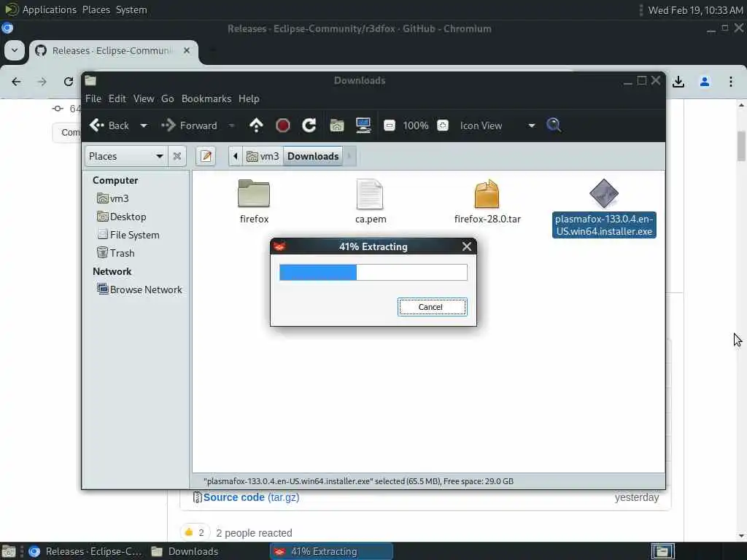Open the Places panel menu
747x560 pixels.
(96, 9)
